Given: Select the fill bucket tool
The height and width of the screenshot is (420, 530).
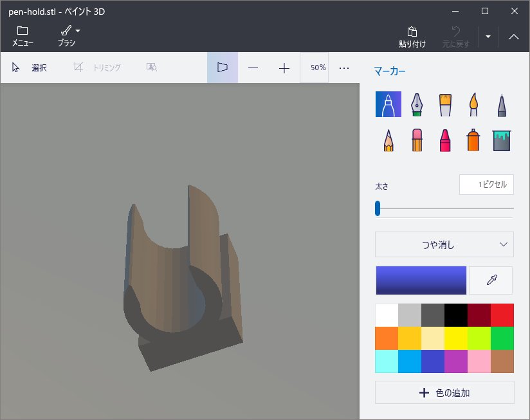Looking at the screenshot, I should 502,140.
